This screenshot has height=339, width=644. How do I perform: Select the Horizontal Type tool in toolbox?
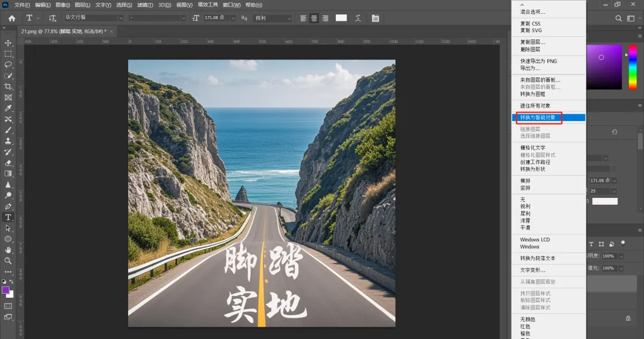pos(8,217)
